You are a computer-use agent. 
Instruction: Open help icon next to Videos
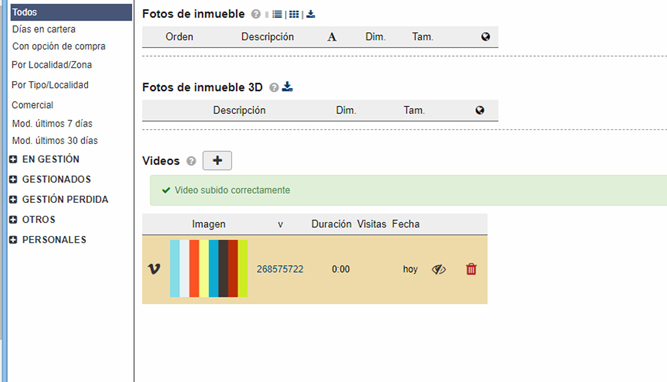(191, 161)
